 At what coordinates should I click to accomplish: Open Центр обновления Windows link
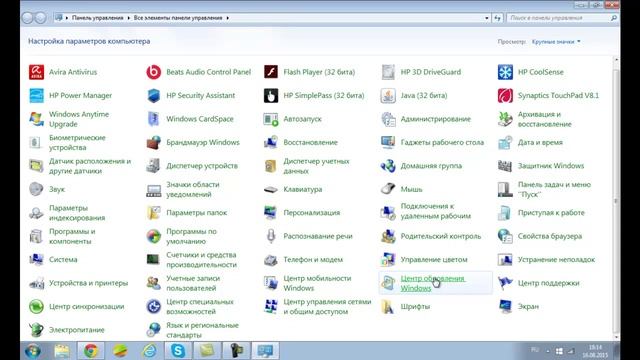coord(432,283)
